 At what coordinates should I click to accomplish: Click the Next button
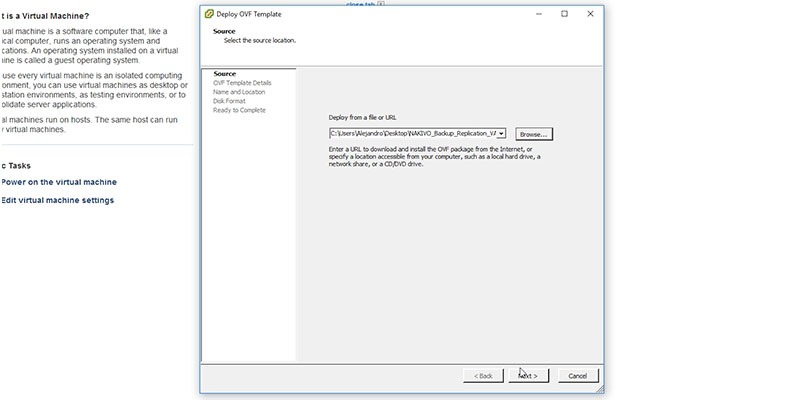tap(529, 376)
